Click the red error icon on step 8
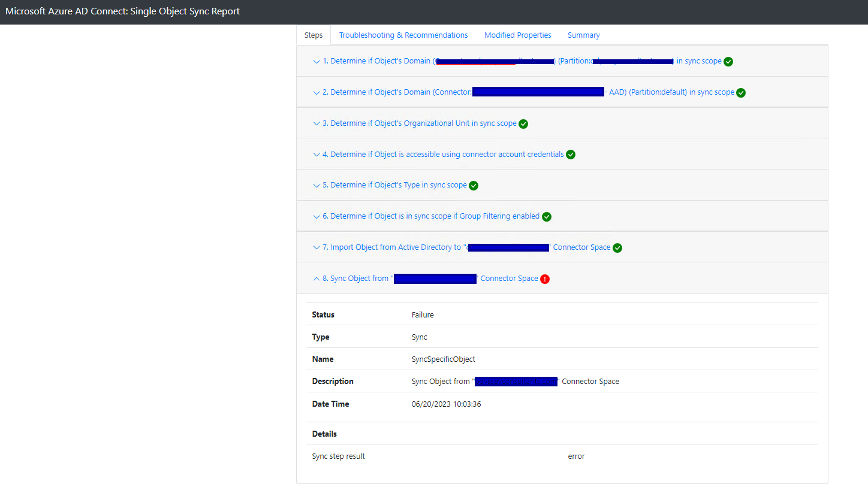This screenshot has height=484, width=868. click(544, 279)
